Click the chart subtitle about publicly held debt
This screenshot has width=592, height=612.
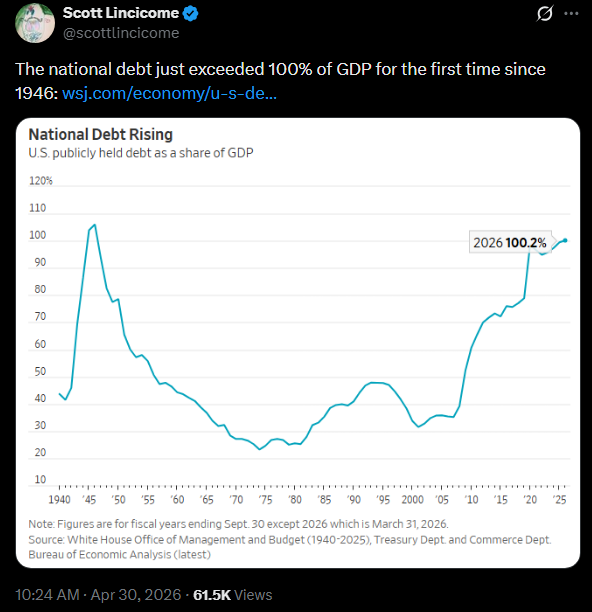[x=141, y=153]
